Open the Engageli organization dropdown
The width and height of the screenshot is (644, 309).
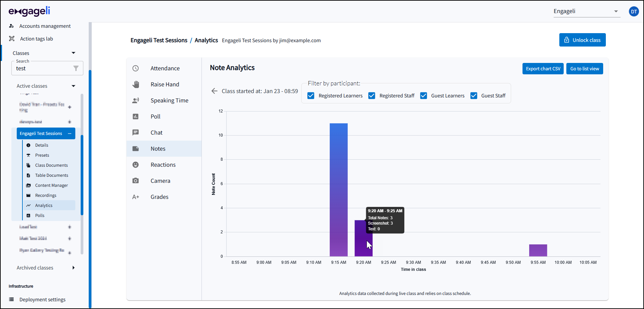tap(587, 11)
